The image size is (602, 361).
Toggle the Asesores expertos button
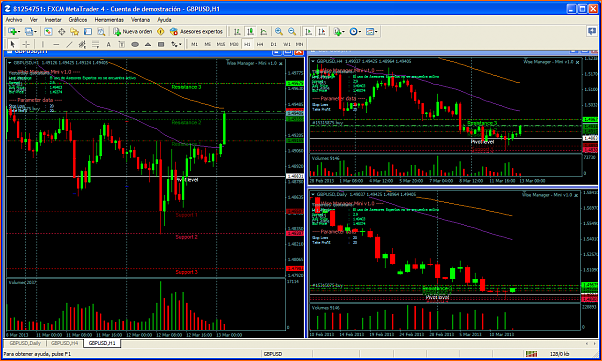point(196,31)
